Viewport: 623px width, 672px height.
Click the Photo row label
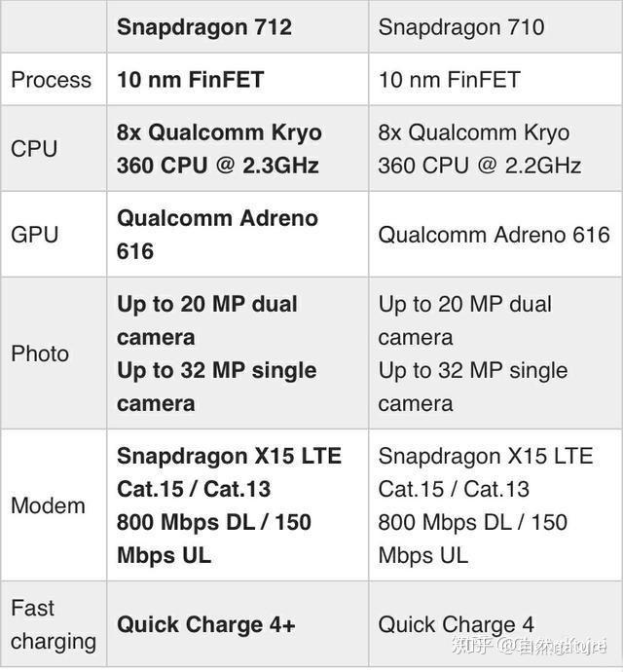click(x=40, y=354)
